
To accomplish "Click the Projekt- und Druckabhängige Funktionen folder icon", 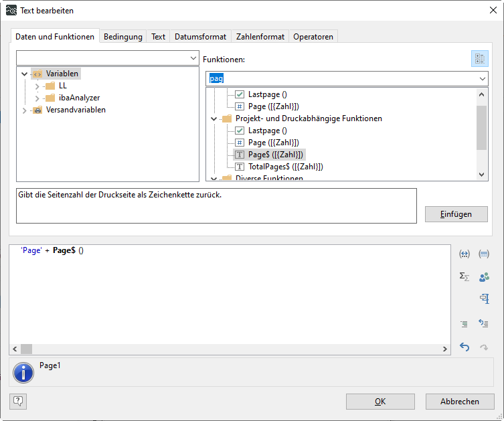I will 227,118.
